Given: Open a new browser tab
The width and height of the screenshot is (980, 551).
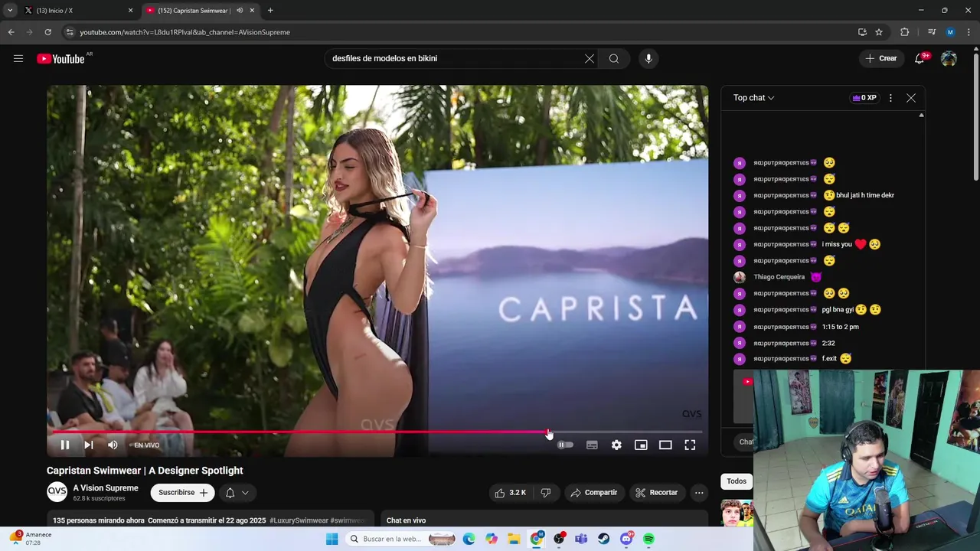Looking at the screenshot, I should [270, 11].
